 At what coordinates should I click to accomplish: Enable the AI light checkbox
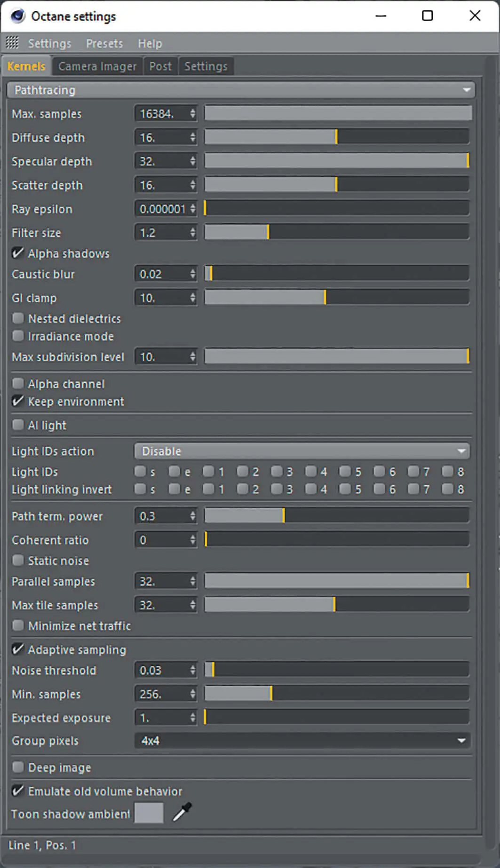[18, 425]
